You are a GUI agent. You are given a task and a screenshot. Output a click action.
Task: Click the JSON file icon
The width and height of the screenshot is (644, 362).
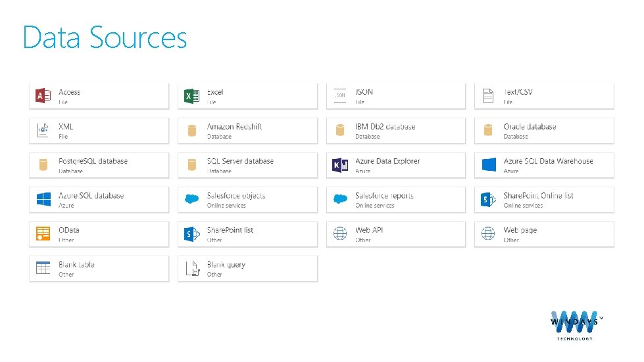(340, 95)
